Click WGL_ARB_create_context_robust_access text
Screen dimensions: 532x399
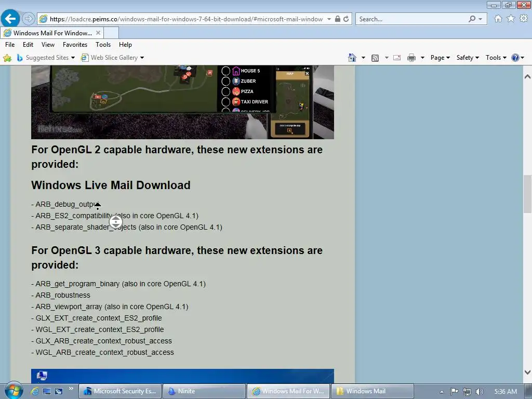105,352
